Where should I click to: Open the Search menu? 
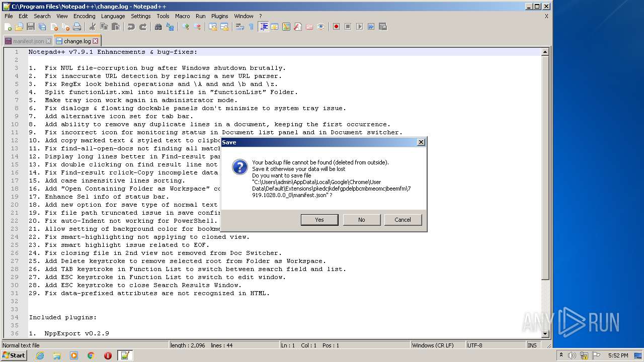[x=42, y=16]
